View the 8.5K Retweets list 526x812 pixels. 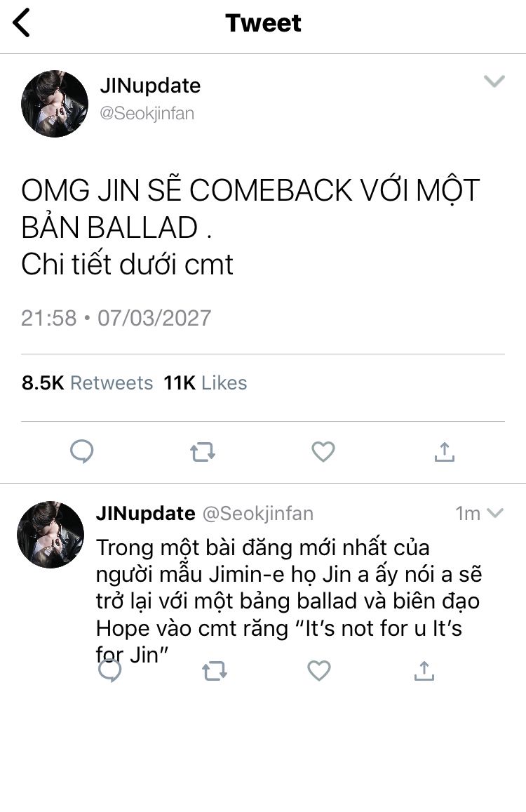click(88, 382)
